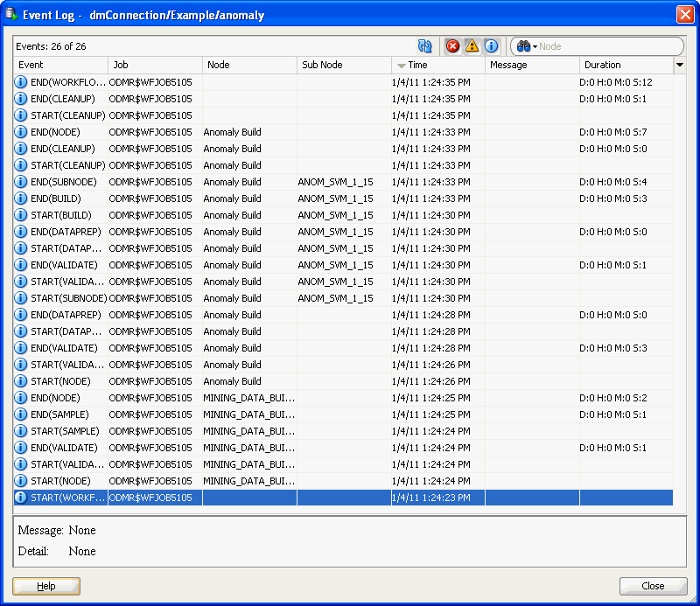Viewport: 700px width, 606px height.
Task: Click the Help button
Action: click(45, 586)
